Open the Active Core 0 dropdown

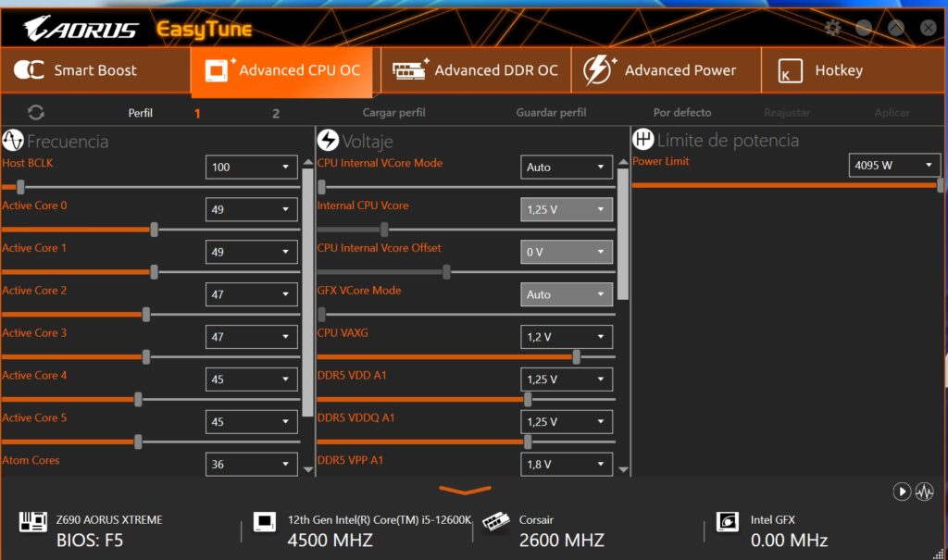point(252,209)
